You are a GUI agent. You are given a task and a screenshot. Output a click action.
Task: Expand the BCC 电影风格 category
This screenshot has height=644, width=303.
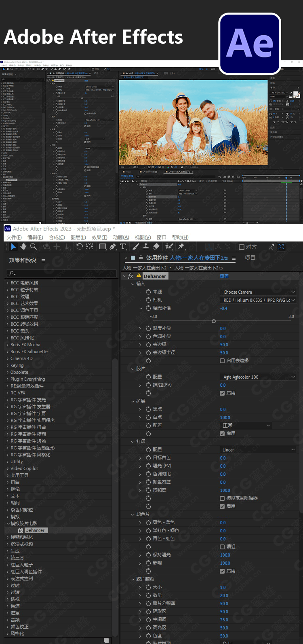pos(7,283)
